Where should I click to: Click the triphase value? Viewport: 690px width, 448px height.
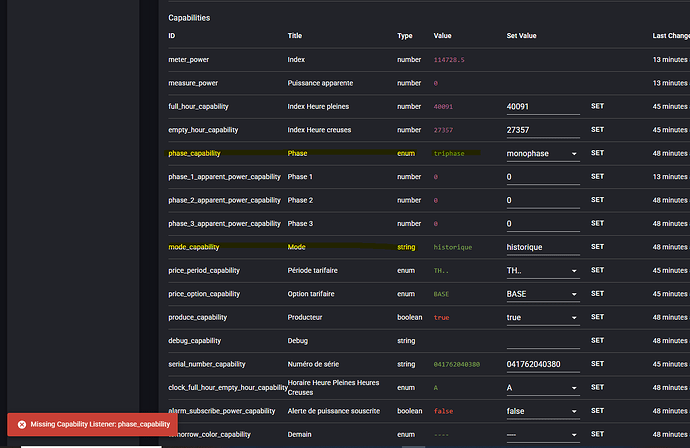click(x=449, y=153)
